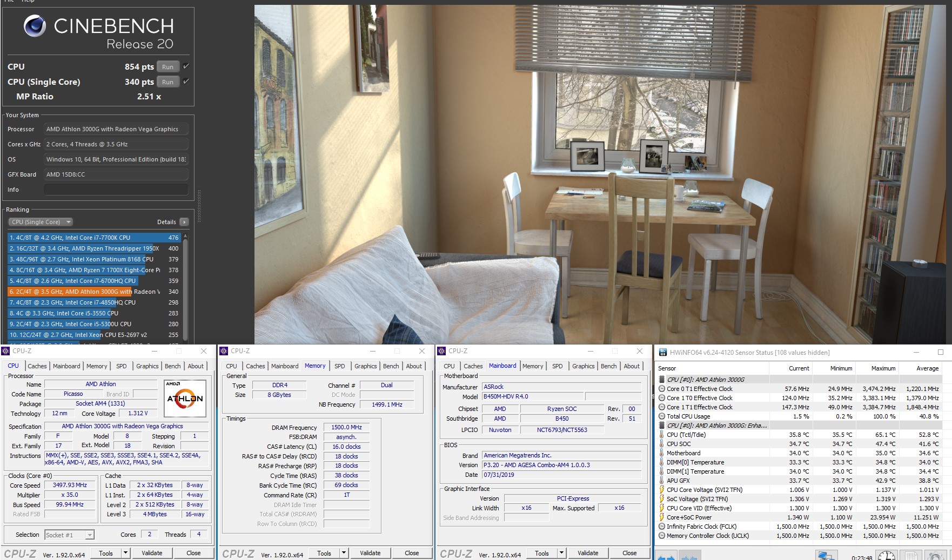952x560 pixels.
Task: Toggle the checkbox beside the CPU (Single Core) Run button
Action: click(x=186, y=82)
